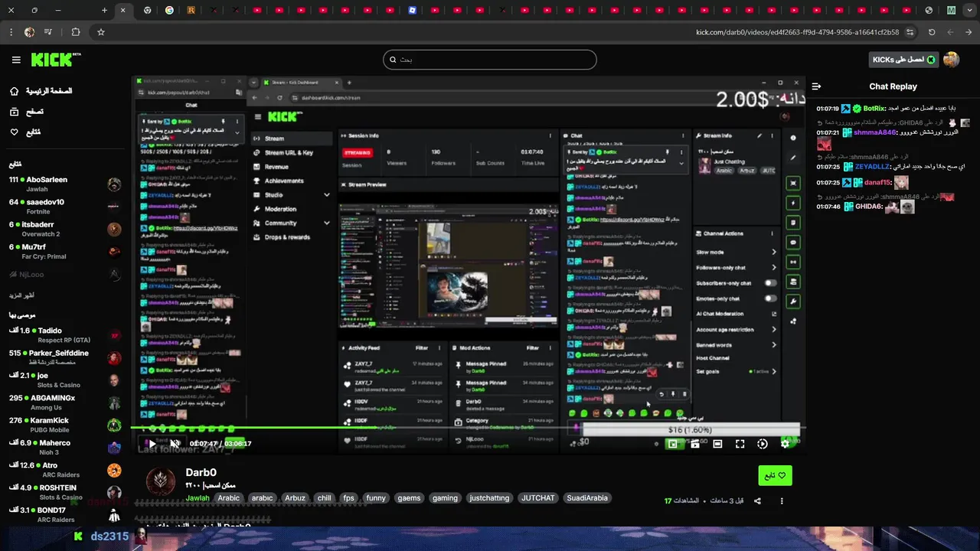Play the video with play button
Viewport: 980px width, 551px height.
[152, 444]
